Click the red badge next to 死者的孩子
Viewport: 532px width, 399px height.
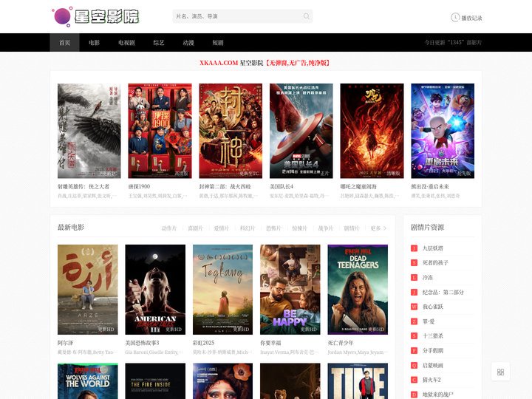click(x=414, y=263)
